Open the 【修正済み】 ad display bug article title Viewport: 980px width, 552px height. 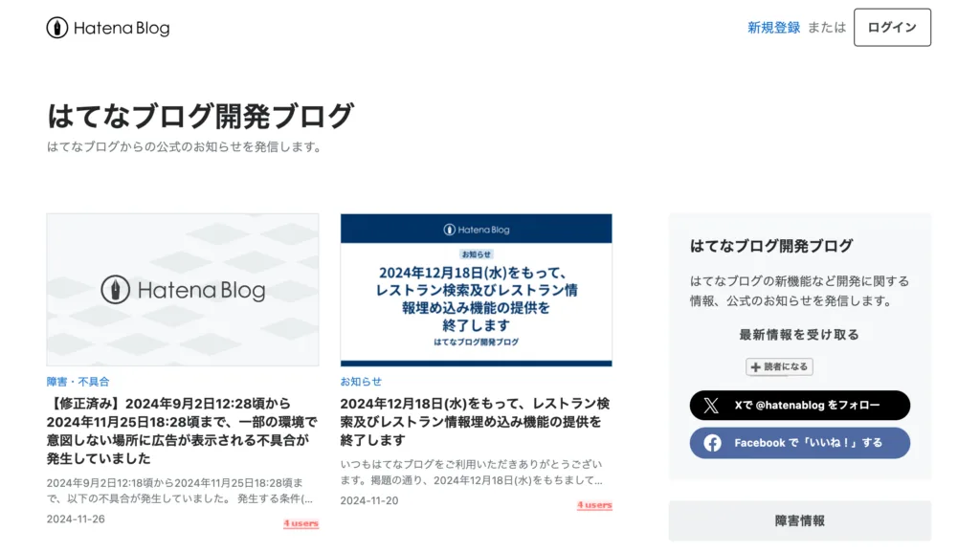[182, 431]
